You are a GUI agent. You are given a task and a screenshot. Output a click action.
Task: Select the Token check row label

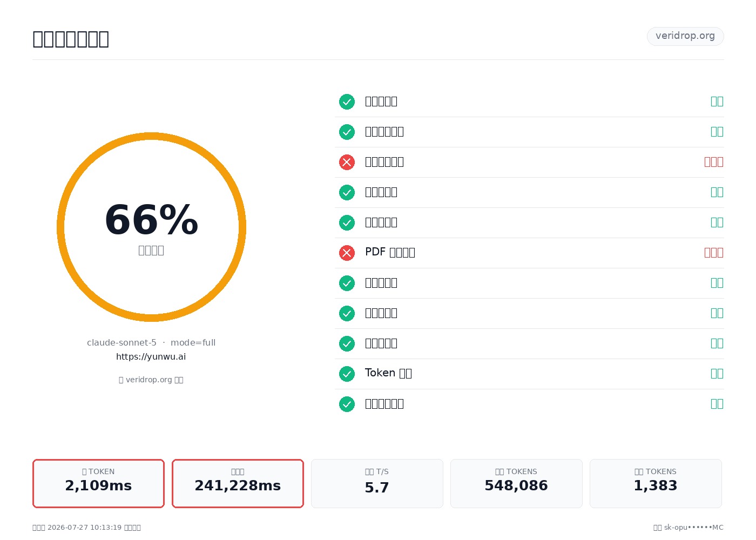click(x=388, y=373)
